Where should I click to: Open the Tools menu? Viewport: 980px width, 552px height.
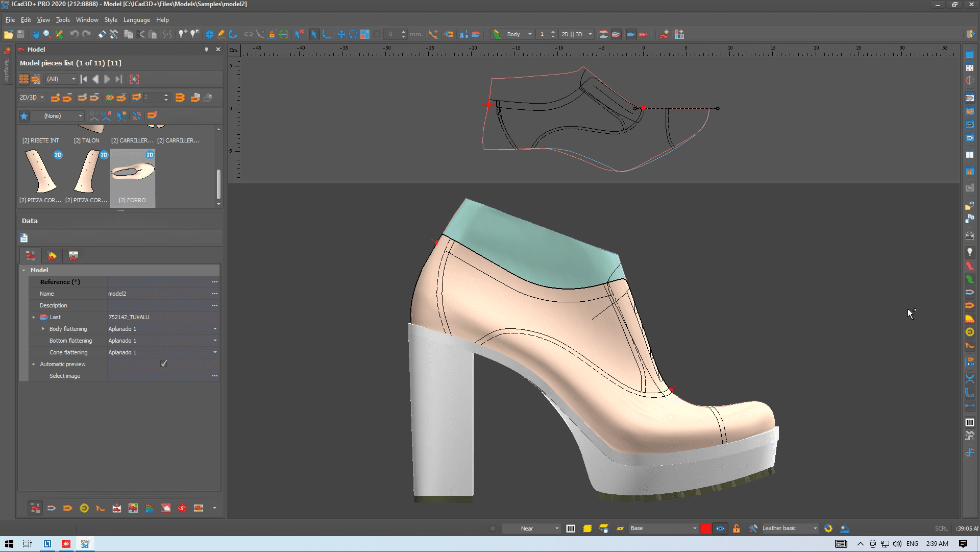(63, 20)
